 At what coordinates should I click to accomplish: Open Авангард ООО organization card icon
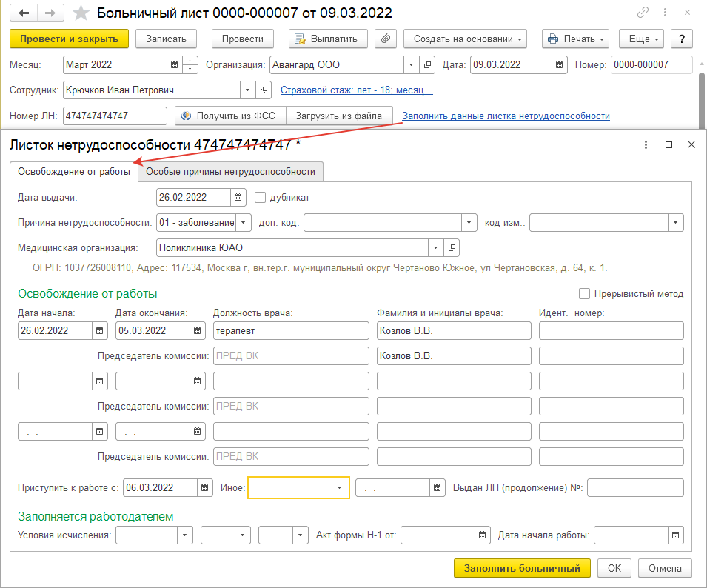tap(427, 65)
